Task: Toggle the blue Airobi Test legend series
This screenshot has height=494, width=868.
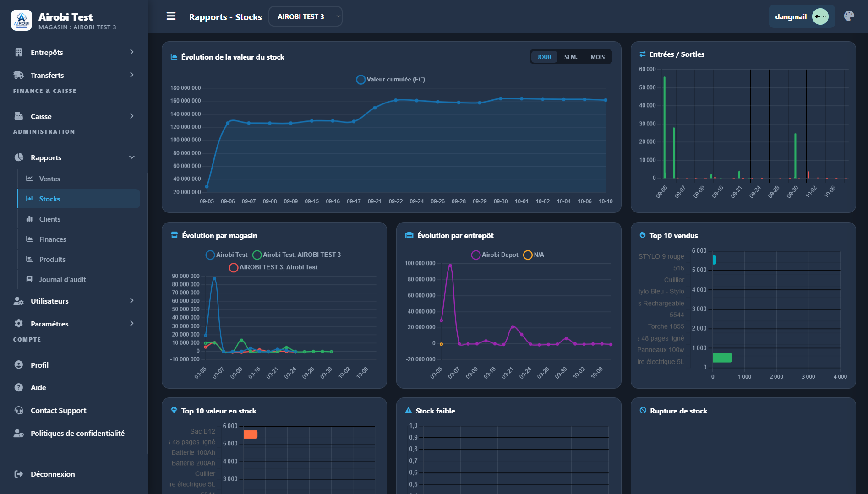Action: (227, 255)
